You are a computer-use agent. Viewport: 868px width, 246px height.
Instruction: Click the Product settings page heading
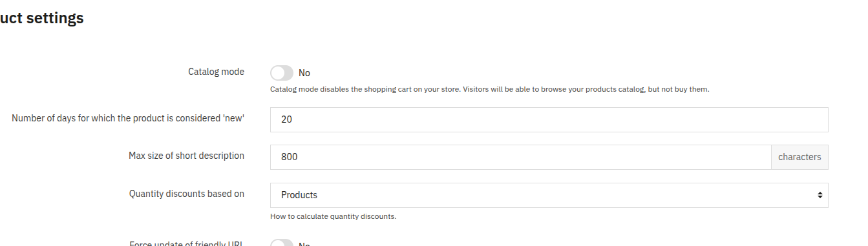point(42,18)
